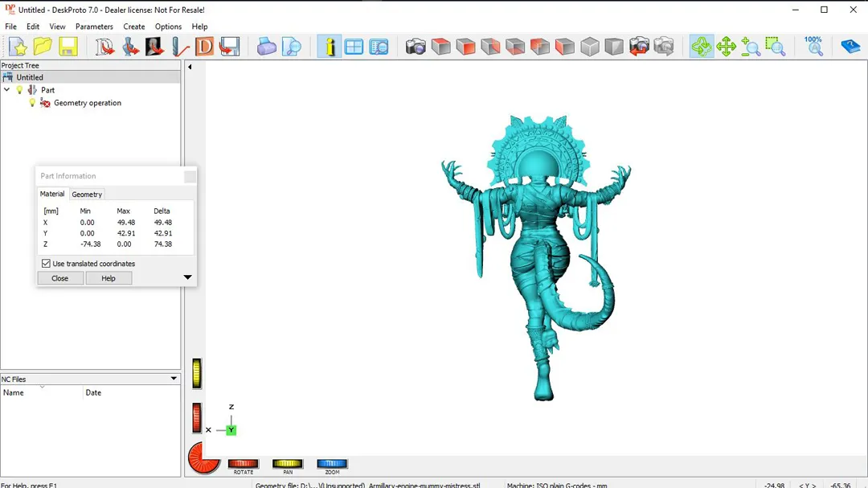868x488 pixels.
Task: Toggle the Geometry operation light bulb
Action: (x=32, y=103)
